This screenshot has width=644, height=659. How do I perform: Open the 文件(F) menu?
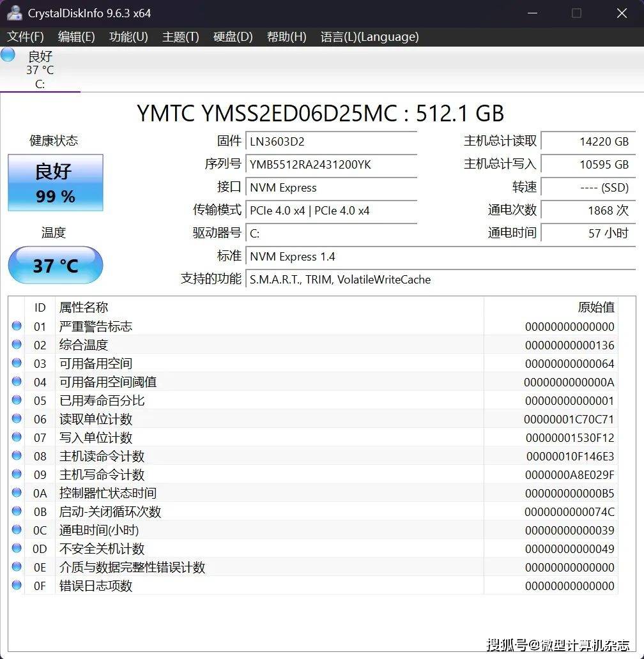(x=26, y=37)
